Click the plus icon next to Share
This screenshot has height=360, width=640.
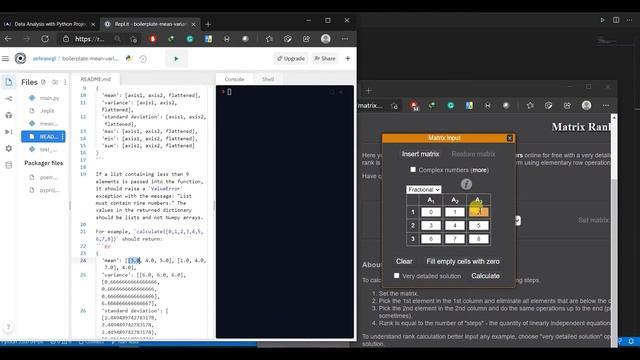point(348,58)
